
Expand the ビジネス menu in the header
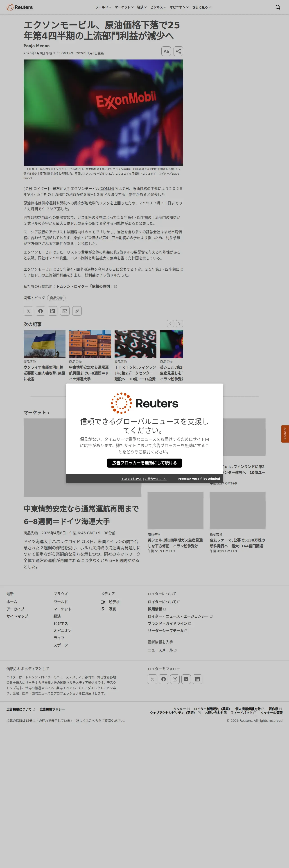click(158, 7)
